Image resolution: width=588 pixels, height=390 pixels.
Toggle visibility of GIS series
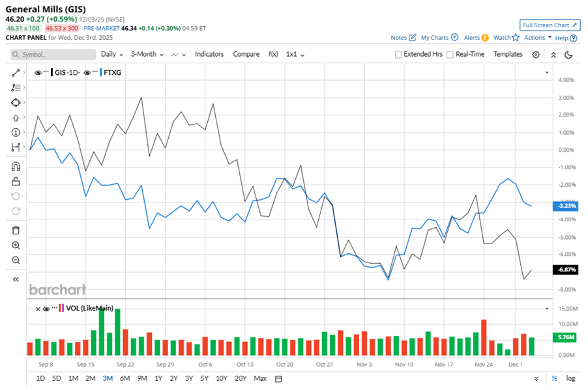[x=38, y=73]
